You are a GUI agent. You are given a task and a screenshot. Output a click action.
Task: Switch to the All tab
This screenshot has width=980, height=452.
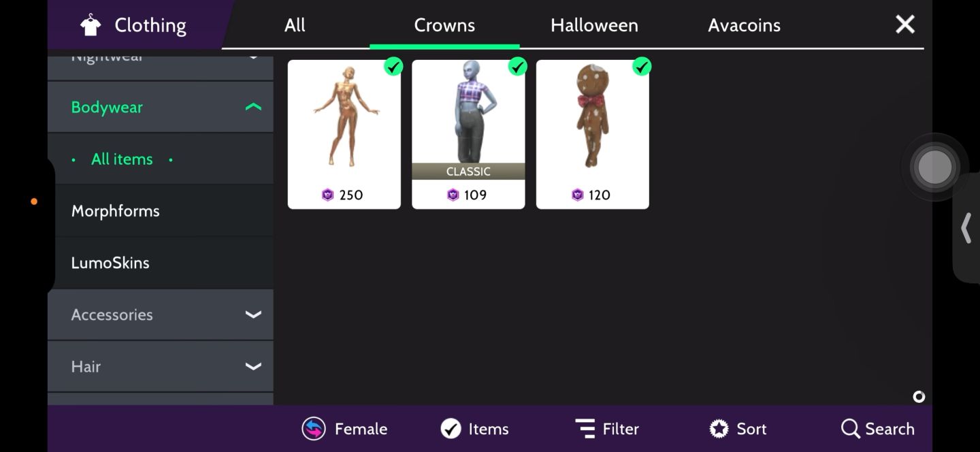[x=295, y=25]
